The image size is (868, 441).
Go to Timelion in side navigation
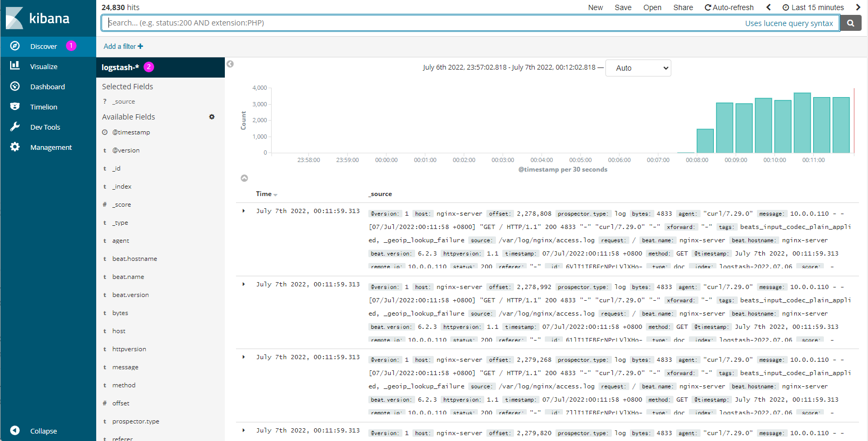click(x=44, y=107)
